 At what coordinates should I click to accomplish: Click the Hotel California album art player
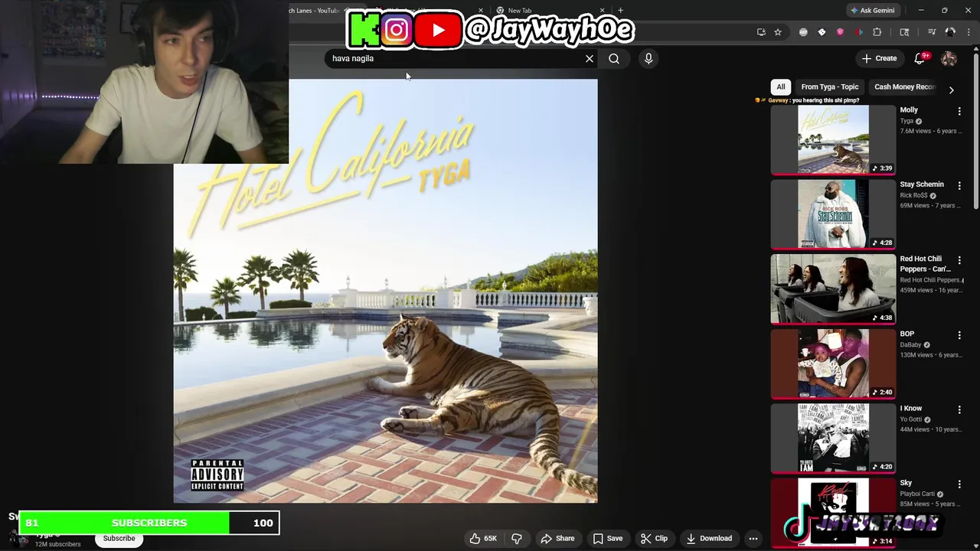pos(385,291)
